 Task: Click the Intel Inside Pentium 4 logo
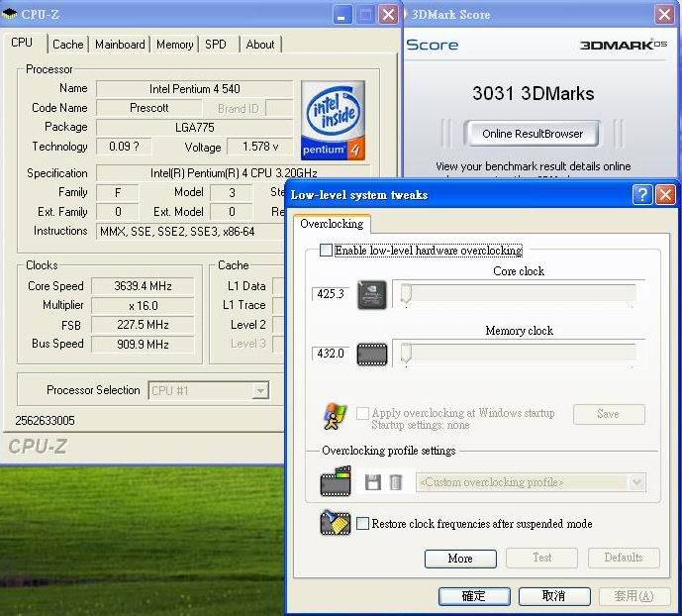tap(333, 120)
